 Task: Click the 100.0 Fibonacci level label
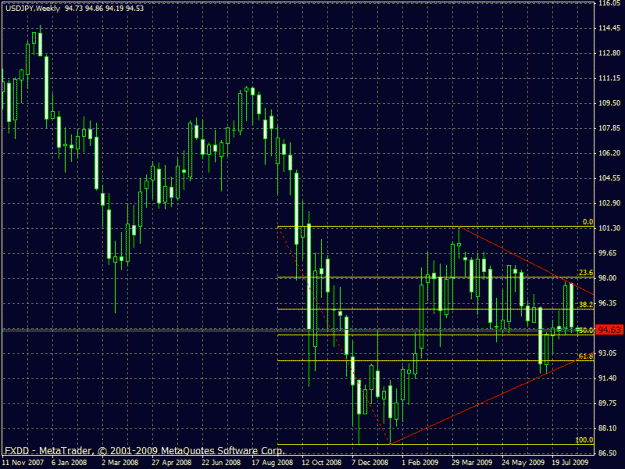click(584, 440)
